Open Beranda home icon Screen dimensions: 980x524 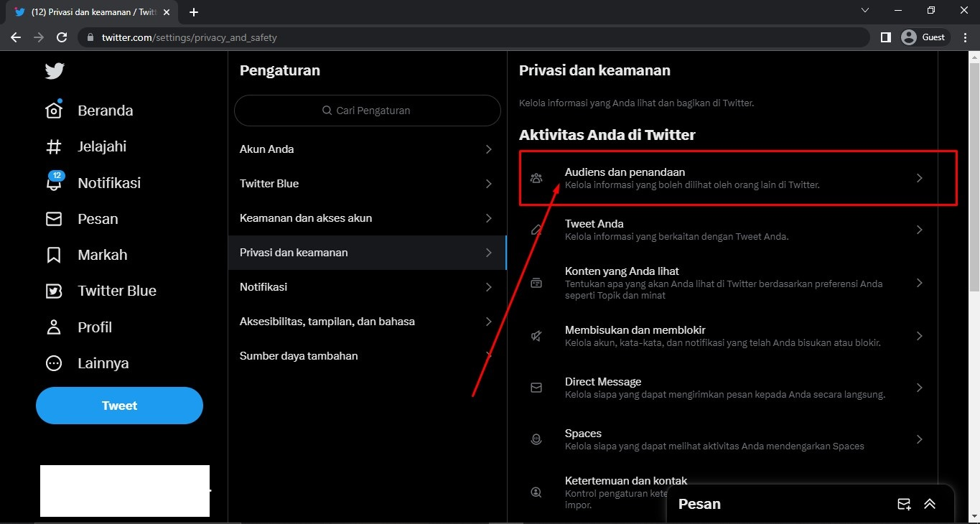pos(54,110)
